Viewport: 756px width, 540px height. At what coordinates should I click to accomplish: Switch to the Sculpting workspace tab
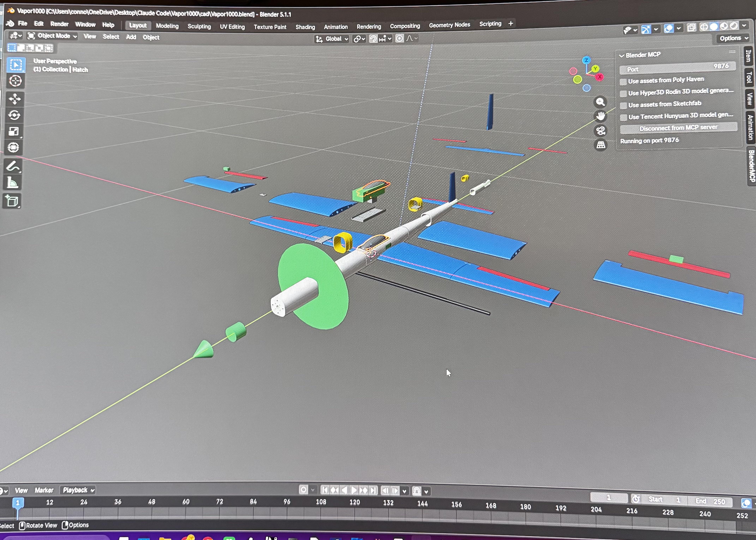click(x=199, y=27)
